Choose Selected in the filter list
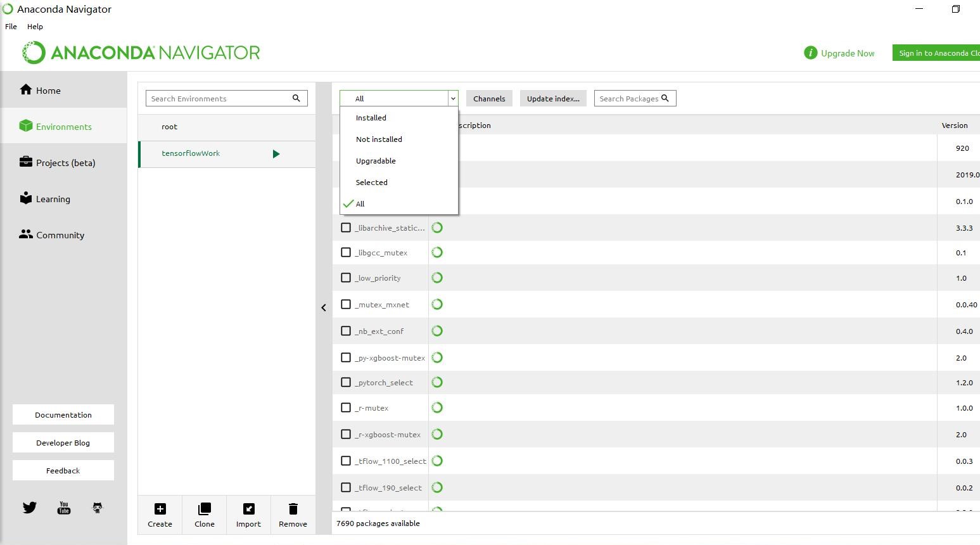The image size is (980, 545). 399,183
